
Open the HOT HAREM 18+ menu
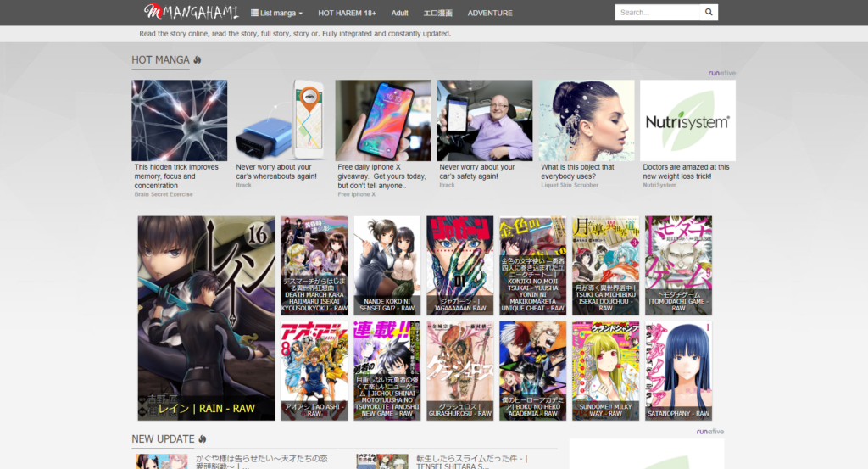coord(347,13)
